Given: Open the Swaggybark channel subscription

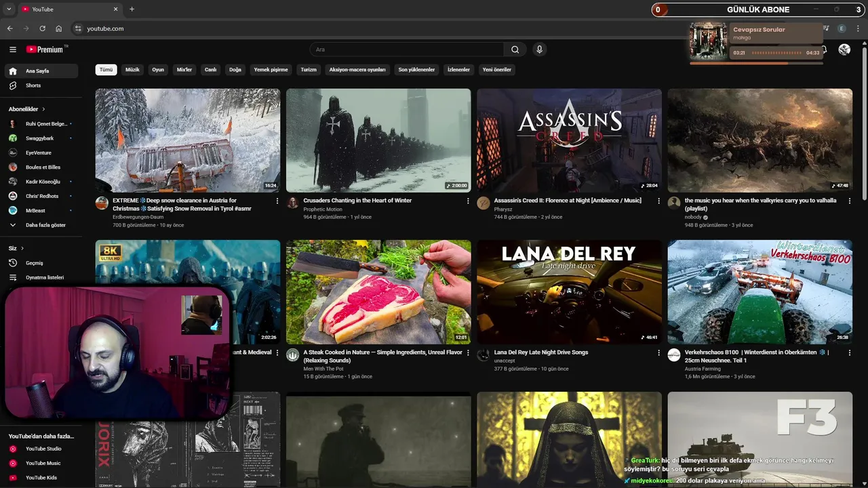Looking at the screenshot, I should 41,138.
